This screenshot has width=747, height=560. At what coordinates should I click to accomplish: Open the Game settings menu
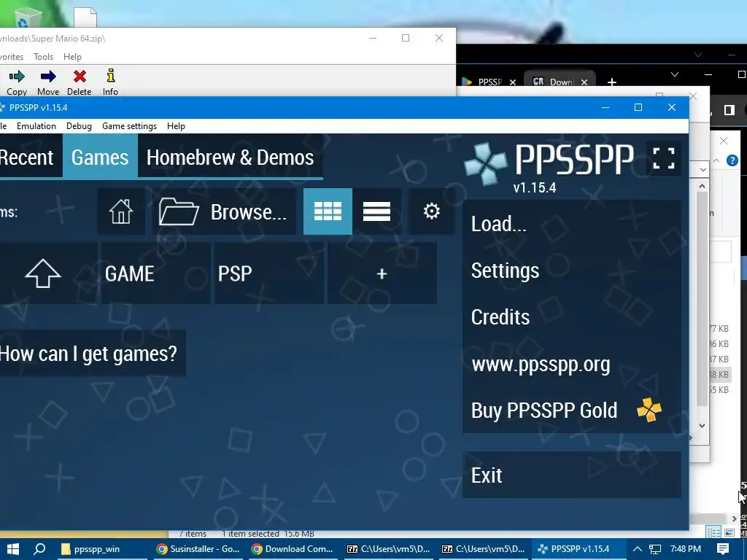pos(130,126)
